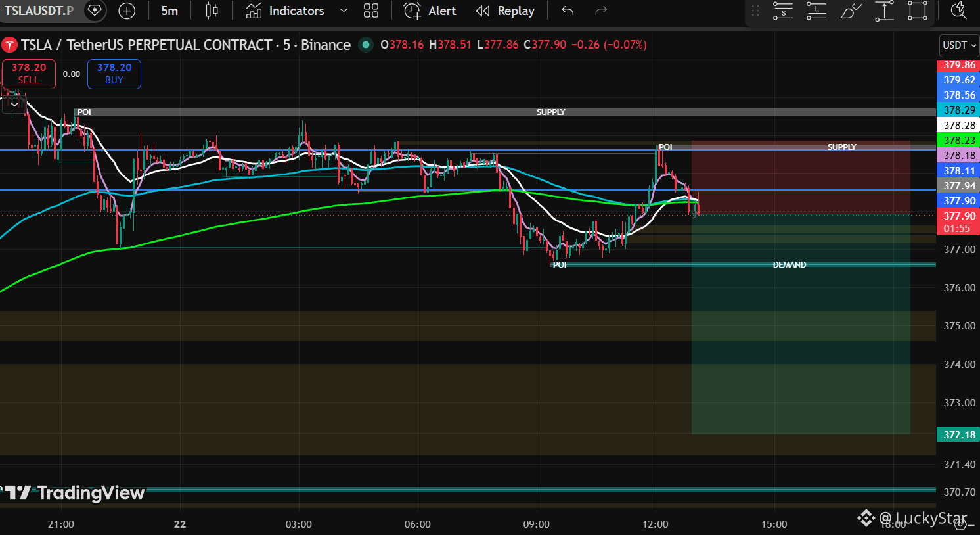Click the TSLA / TetherUS PERPETUAL CONTRACT title

(x=186, y=45)
